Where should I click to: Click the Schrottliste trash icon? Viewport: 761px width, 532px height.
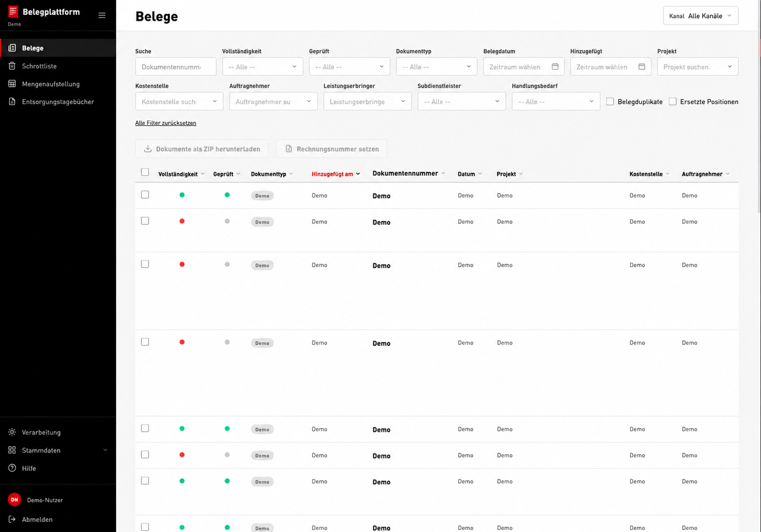click(12, 66)
